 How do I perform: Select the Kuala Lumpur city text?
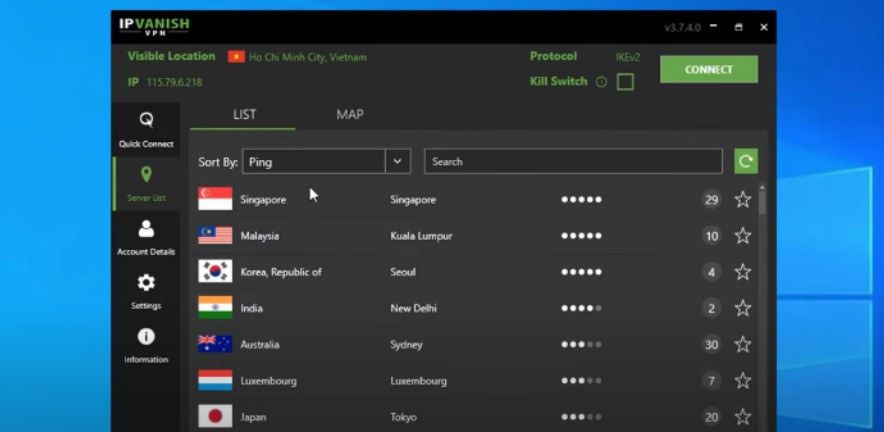[421, 236]
